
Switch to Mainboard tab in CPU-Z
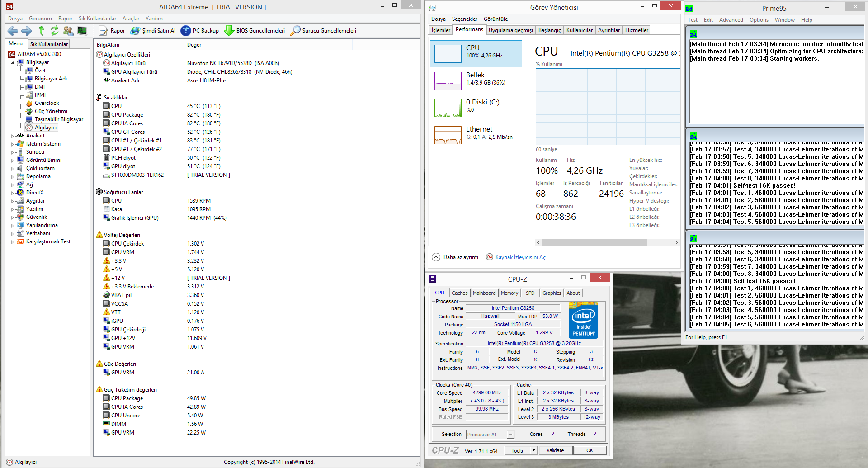[484, 293]
